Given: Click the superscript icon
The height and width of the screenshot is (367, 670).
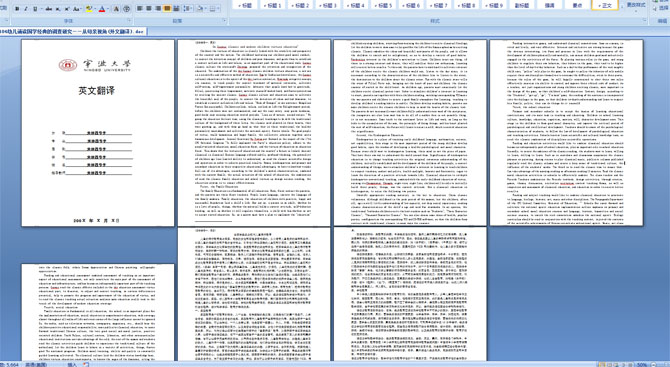Looking at the screenshot, I should click(67, 9).
